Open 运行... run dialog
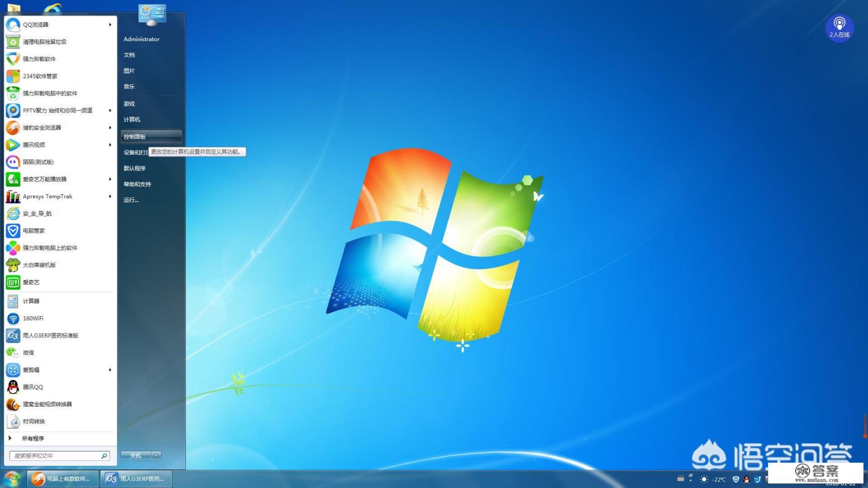Viewport: 868px width, 488px height. pos(131,200)
